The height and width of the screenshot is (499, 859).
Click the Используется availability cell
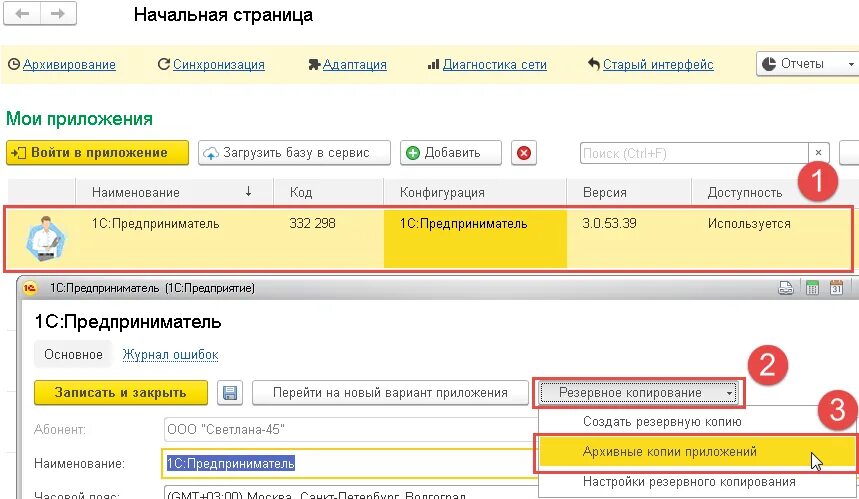(749, 223)
